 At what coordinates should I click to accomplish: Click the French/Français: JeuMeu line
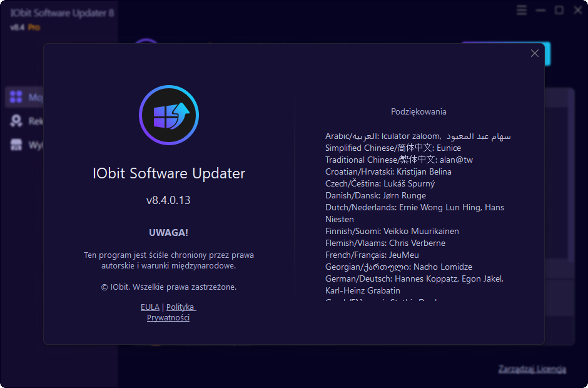coord(372,255)
